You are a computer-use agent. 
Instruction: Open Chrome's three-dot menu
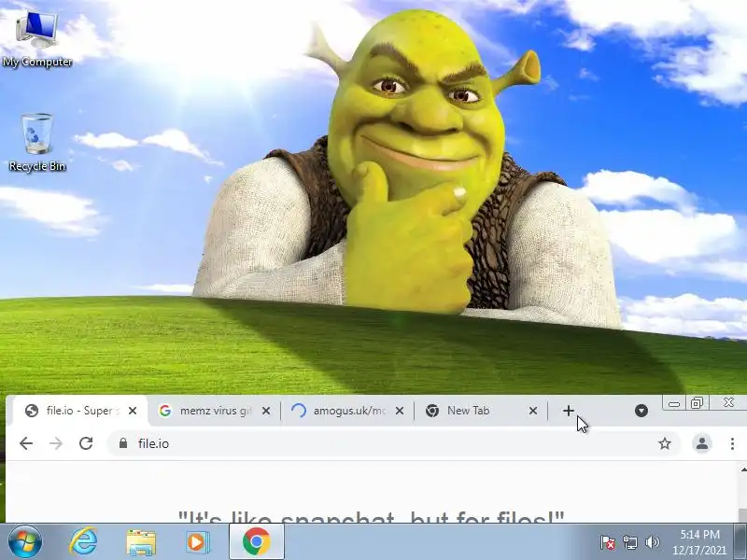click(732, 444)
